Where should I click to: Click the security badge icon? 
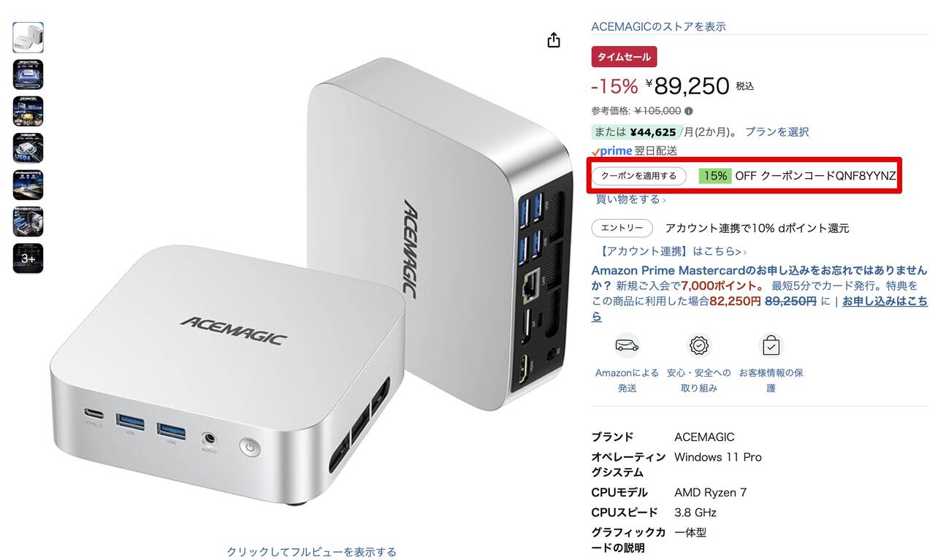(699, 345)
